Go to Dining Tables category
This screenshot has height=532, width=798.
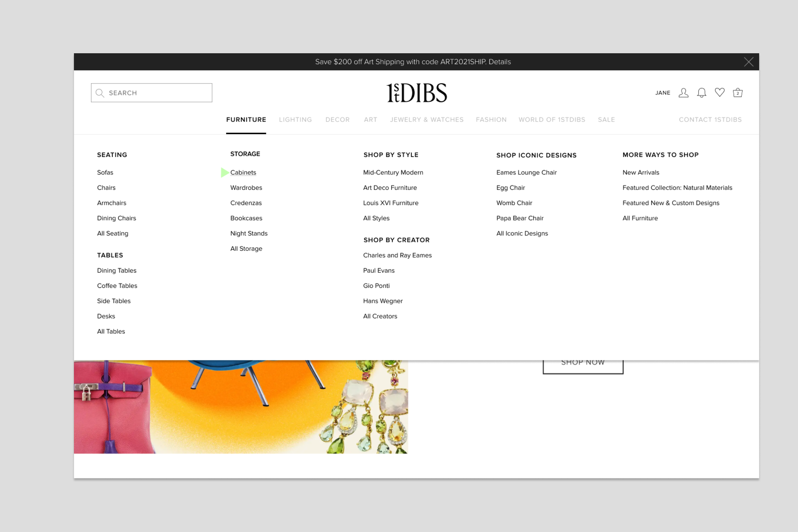coord(117,270)
